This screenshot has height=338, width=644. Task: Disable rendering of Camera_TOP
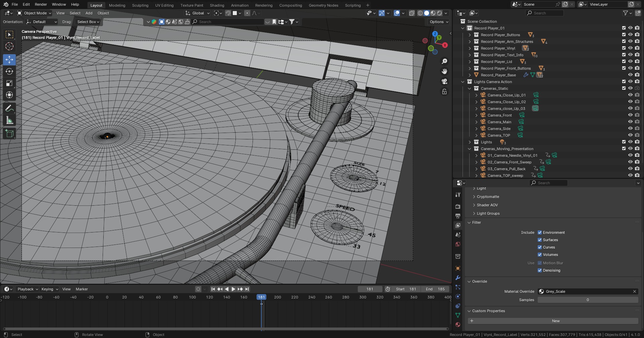(x=637, y=135)
